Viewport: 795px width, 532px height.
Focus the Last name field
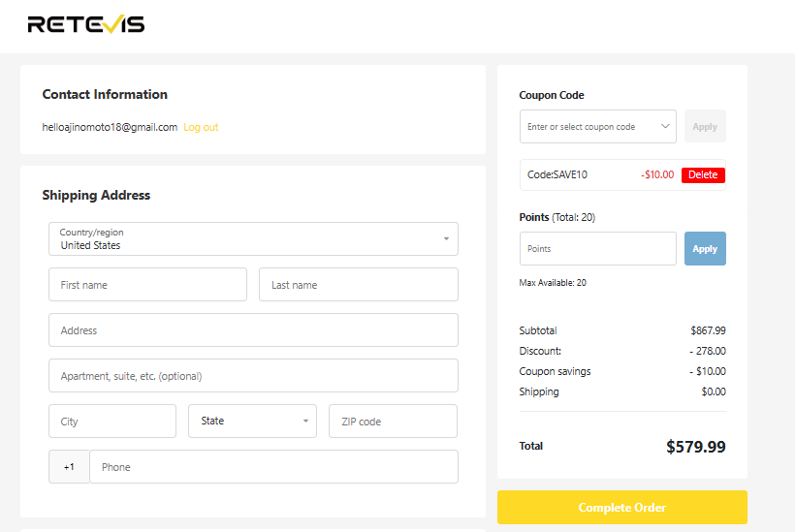tap(359, 285)
